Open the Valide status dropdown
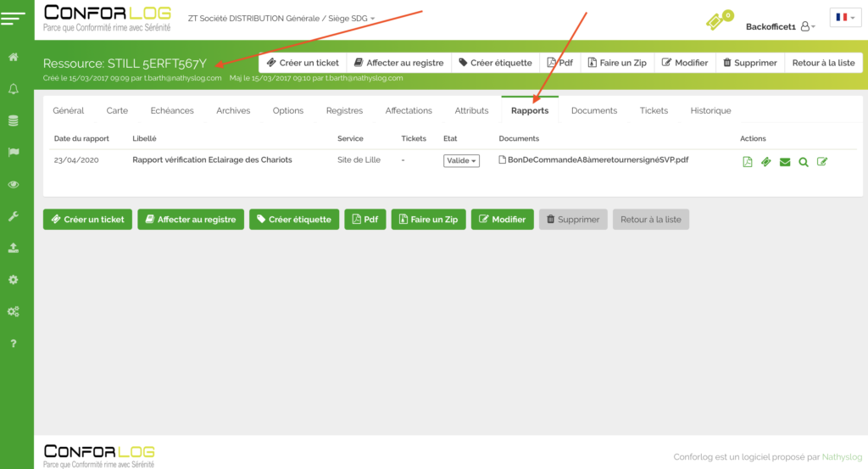 [461, 161]
